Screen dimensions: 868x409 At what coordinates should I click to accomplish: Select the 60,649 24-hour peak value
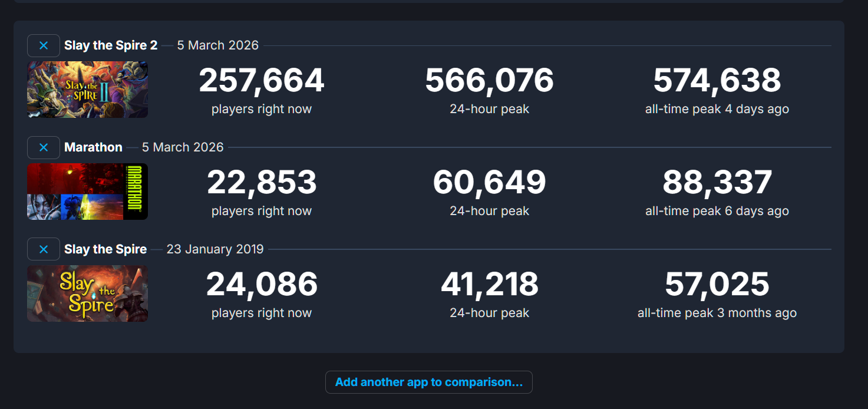[490, 183]
